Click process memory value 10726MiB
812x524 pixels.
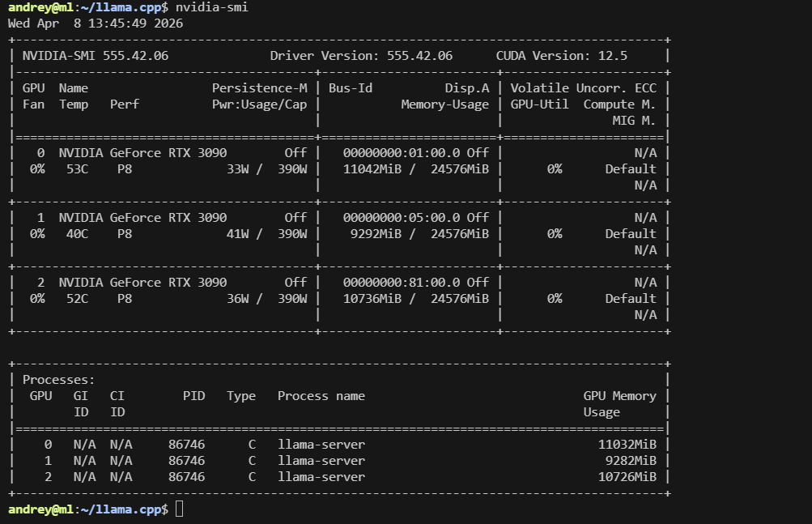pos(627,477)
